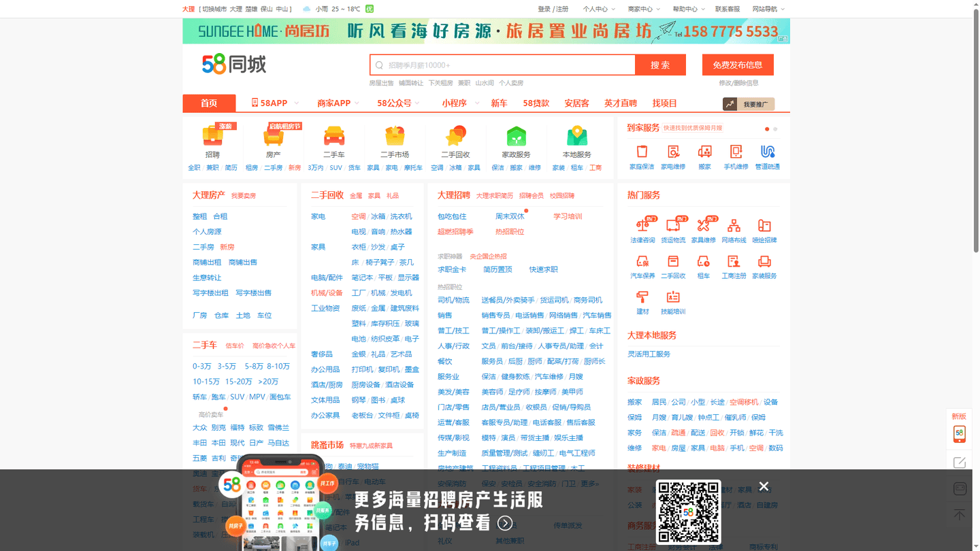Click the 我要推广 button
Viewport: 980px width, 551px height.
point(749,104)
